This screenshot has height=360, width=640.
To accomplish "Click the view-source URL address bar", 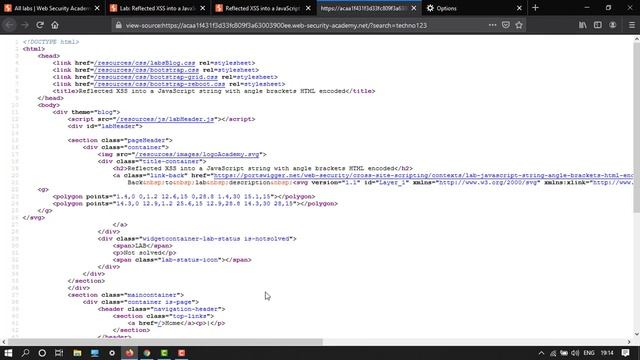I will coord(302,25).
